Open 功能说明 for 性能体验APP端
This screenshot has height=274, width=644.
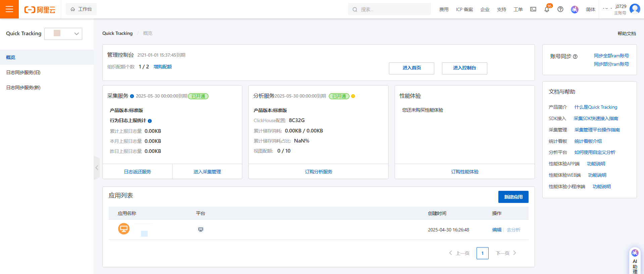click(x=596, y=164)
